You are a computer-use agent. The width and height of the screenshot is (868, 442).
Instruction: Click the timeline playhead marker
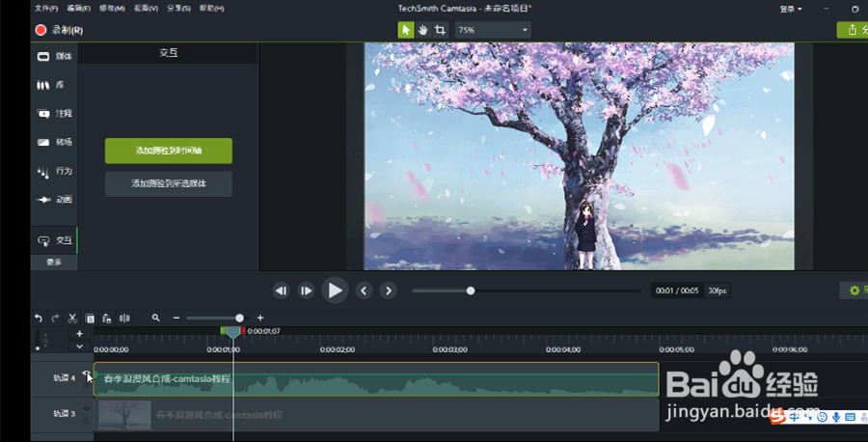tap(233, 332)
